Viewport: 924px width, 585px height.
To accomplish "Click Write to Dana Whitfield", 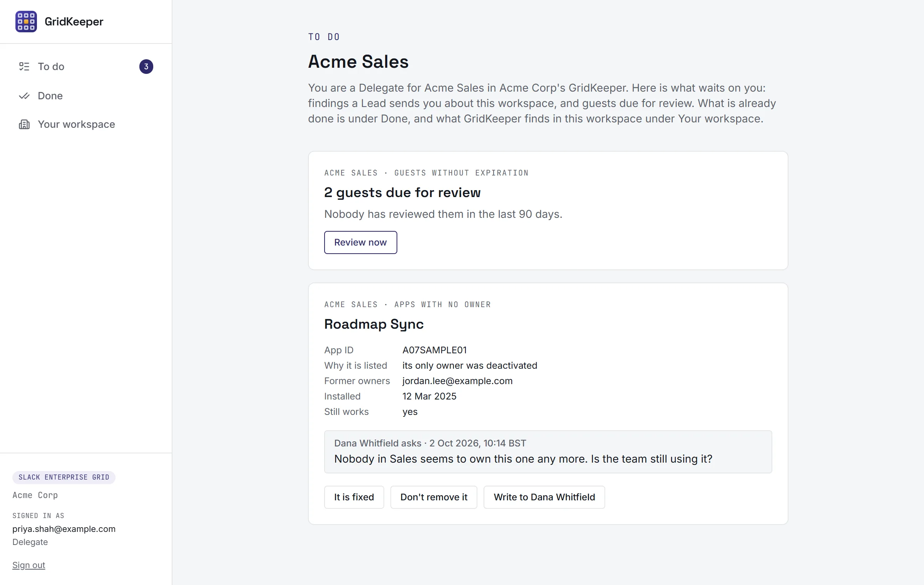I will point(544,497).
